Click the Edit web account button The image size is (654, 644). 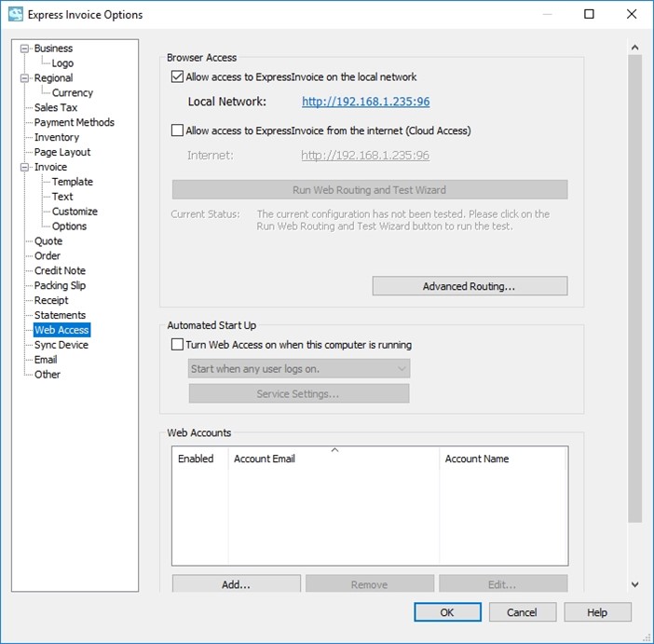pyautogui.click(x=503, y=584)
